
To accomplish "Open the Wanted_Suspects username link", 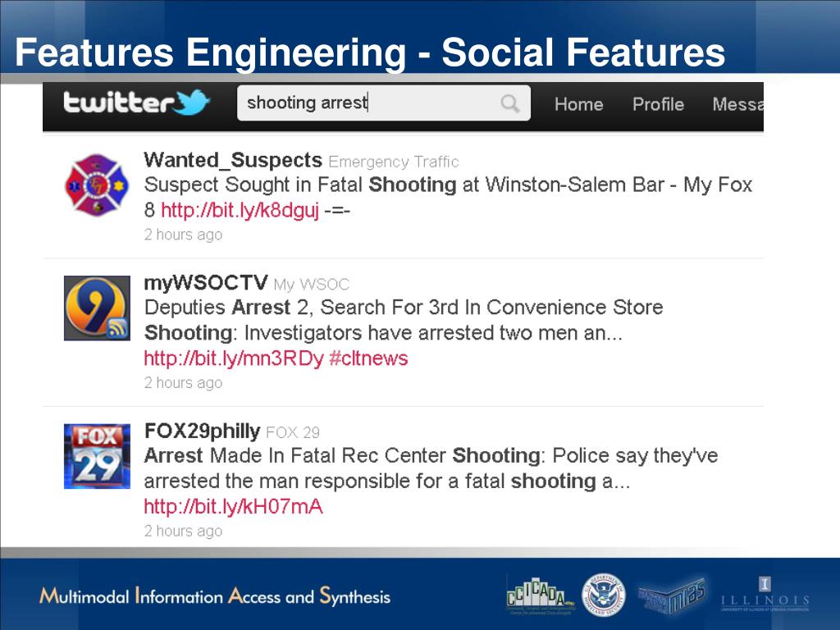I will point(232,160).
